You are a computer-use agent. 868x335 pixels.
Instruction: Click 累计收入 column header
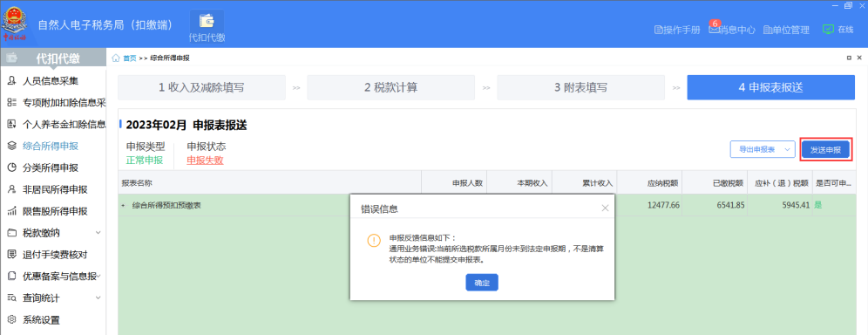(x=585, y=182)
